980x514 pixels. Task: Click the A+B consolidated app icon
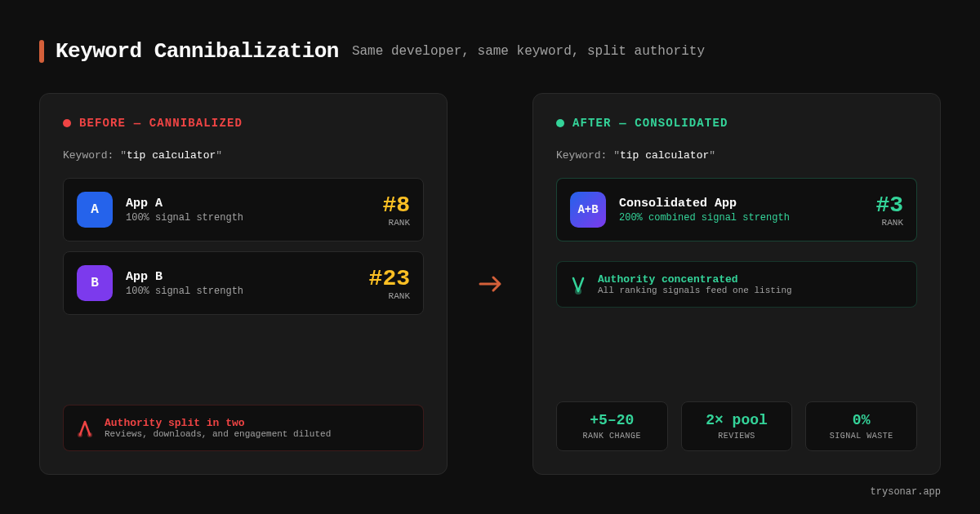588,210
